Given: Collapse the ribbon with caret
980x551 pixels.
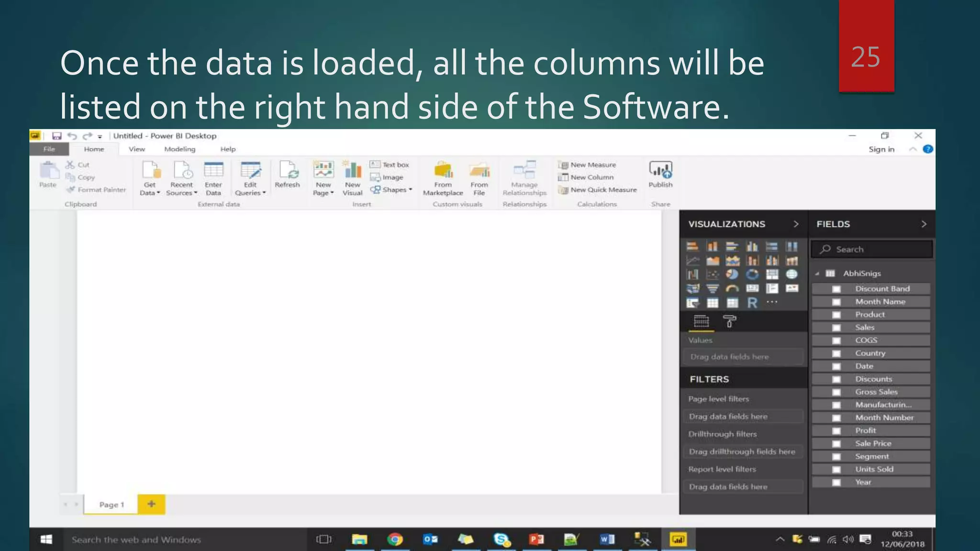Looking at the screenshot, I should 913,149.
